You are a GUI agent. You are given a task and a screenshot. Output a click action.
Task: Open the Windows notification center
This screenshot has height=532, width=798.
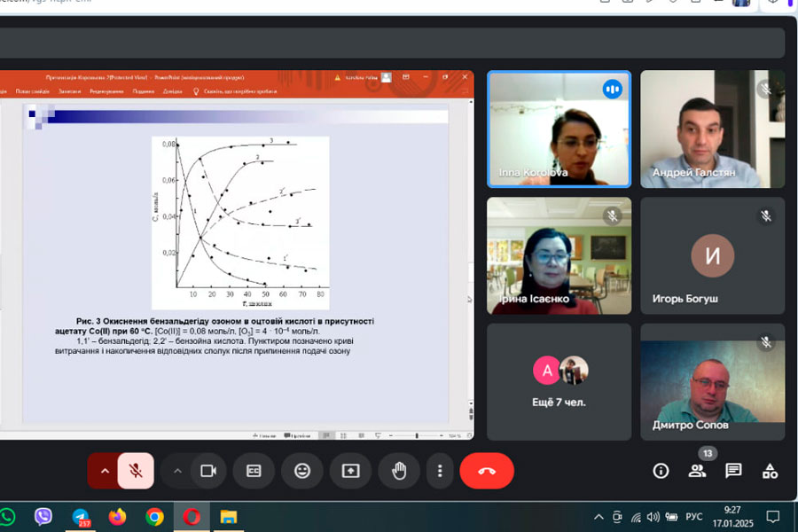(772, 517)
